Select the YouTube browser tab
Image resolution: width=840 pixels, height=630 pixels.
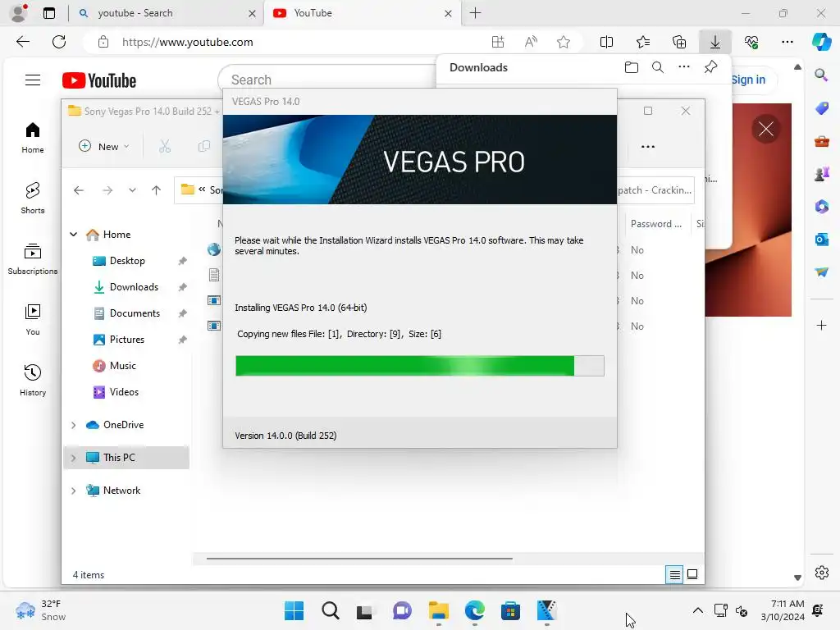click(x=361, y=13)
